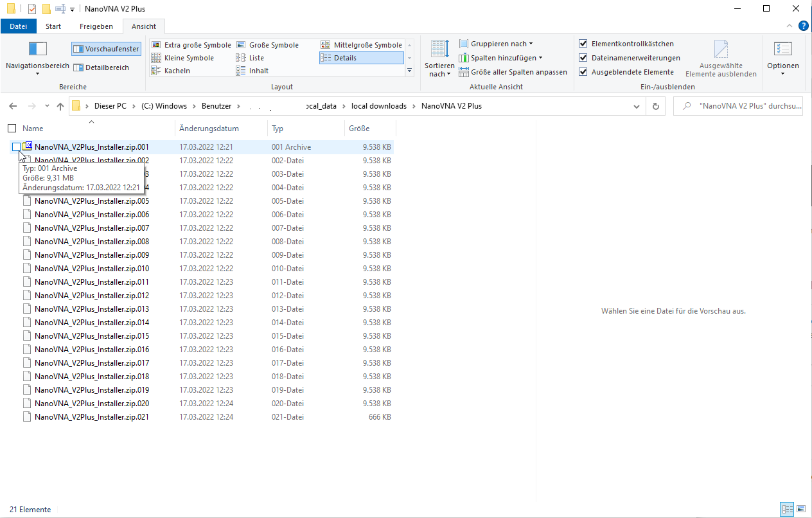Choose the Details layout

pos(362,58)
